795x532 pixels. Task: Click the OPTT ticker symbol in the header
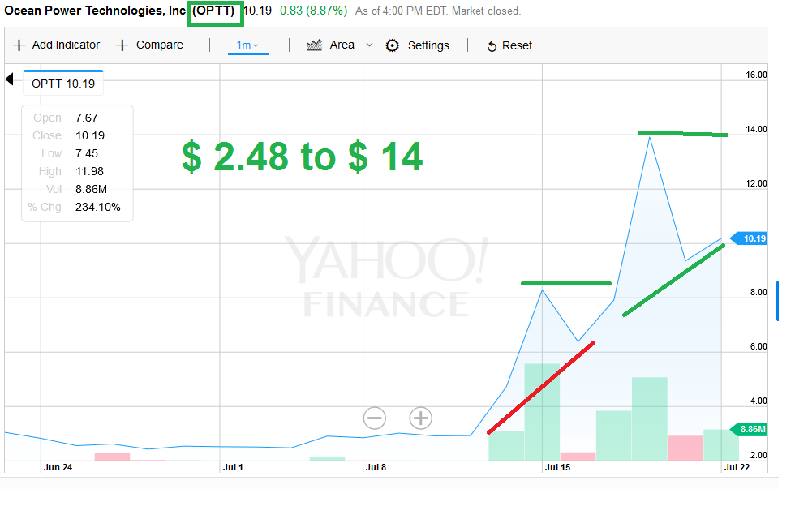pos(215,11)
